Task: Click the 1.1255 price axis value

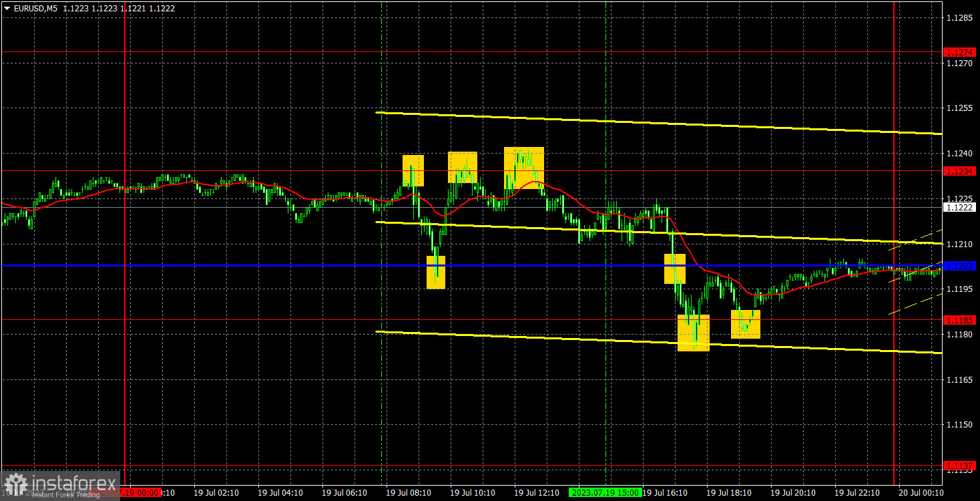Action: [x=959, y=108]
